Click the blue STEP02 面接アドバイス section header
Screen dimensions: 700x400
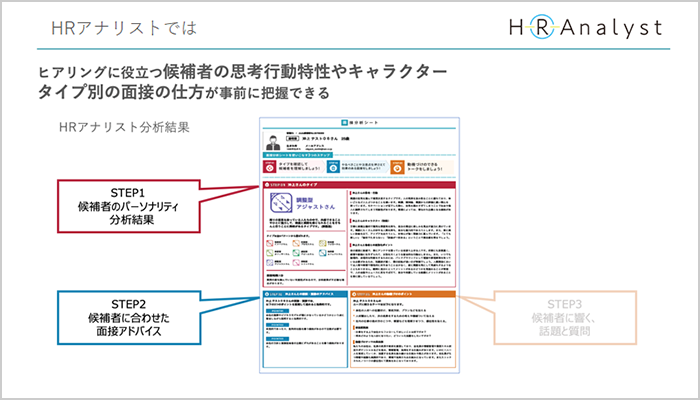pyautogui.click(x=305, y=294)
